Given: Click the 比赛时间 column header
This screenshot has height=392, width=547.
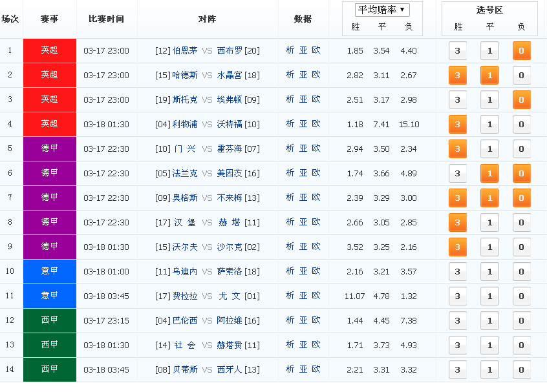Looking at the screenshot, I should (107, 19).
